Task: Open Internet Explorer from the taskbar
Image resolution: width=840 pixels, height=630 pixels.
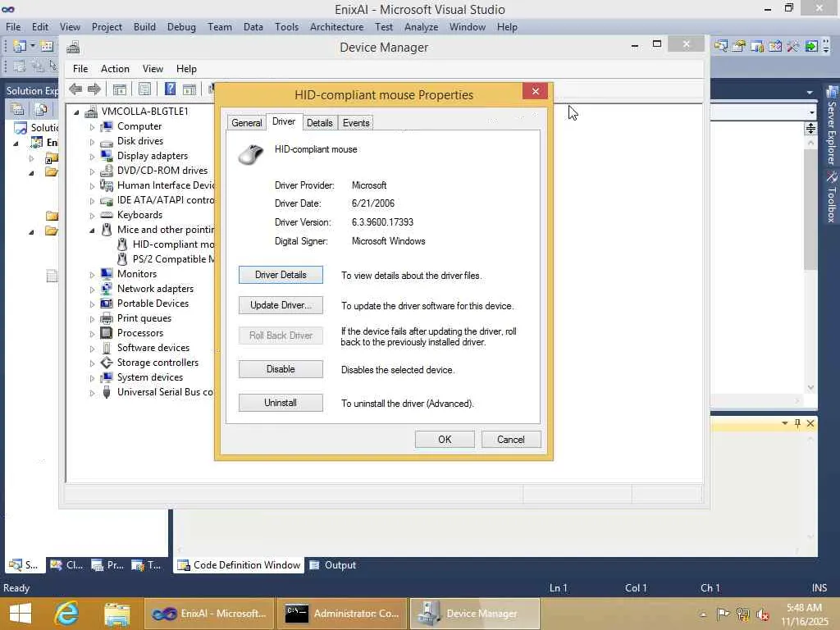Action: point(67,614)
